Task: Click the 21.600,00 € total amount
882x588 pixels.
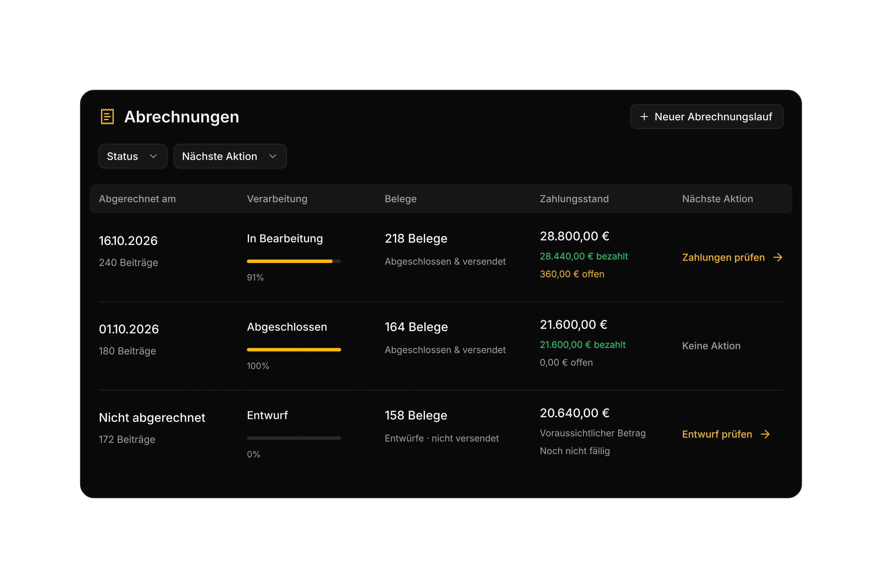Action: click(573, 325)
